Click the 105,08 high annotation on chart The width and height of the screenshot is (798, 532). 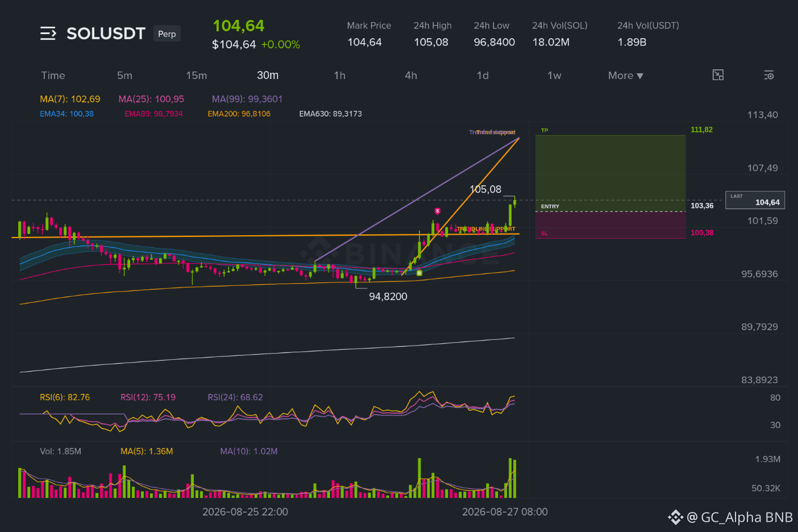(x=485, y=189)
